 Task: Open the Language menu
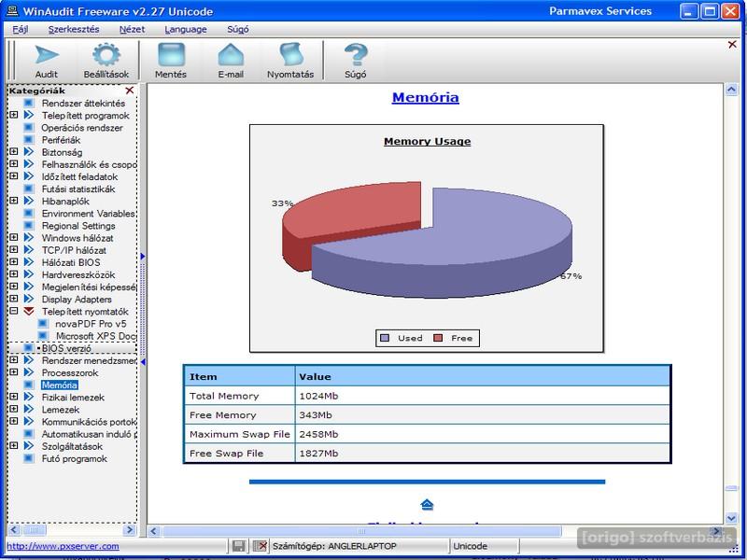pos(186,30)
